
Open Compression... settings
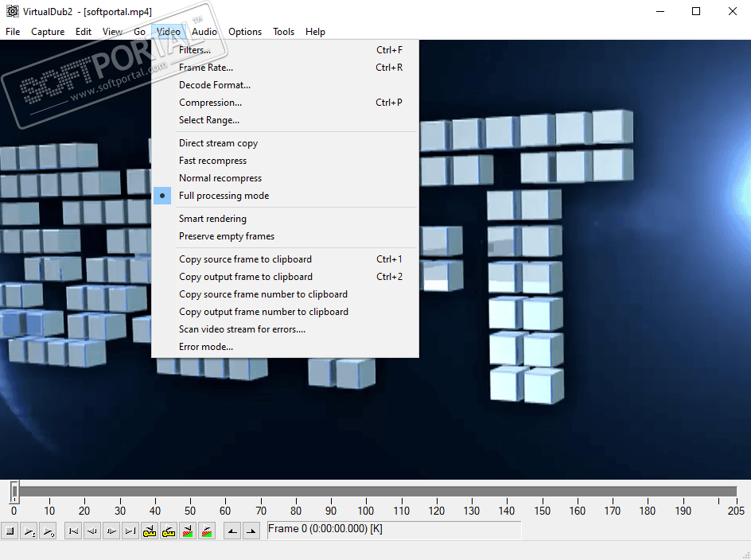pyautogui.click(x=285, y=103)
